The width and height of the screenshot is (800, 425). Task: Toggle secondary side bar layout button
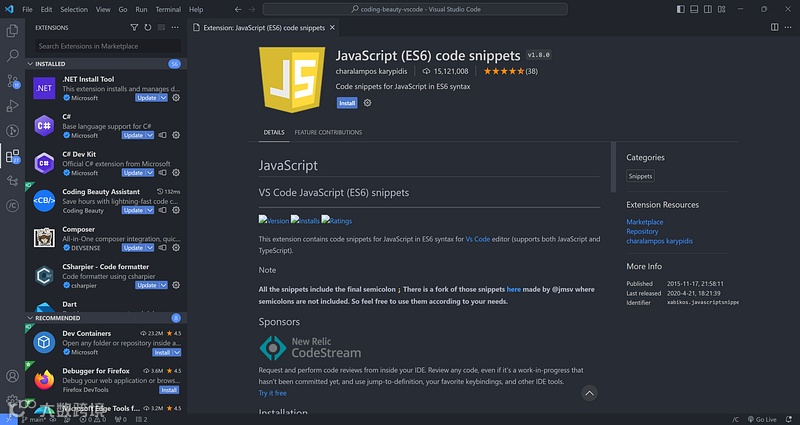[x=708, y=9]
